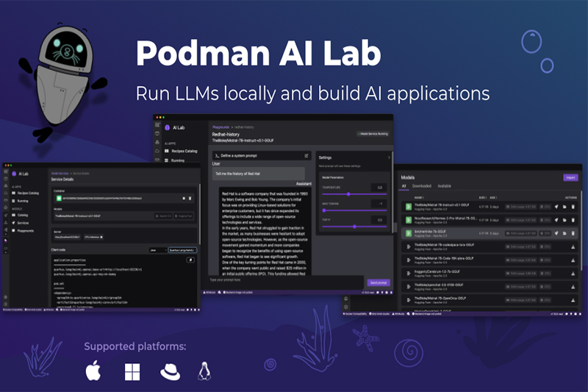Adjust the Max Tokens slider
The image size is (588, 392).
(354, 210)
